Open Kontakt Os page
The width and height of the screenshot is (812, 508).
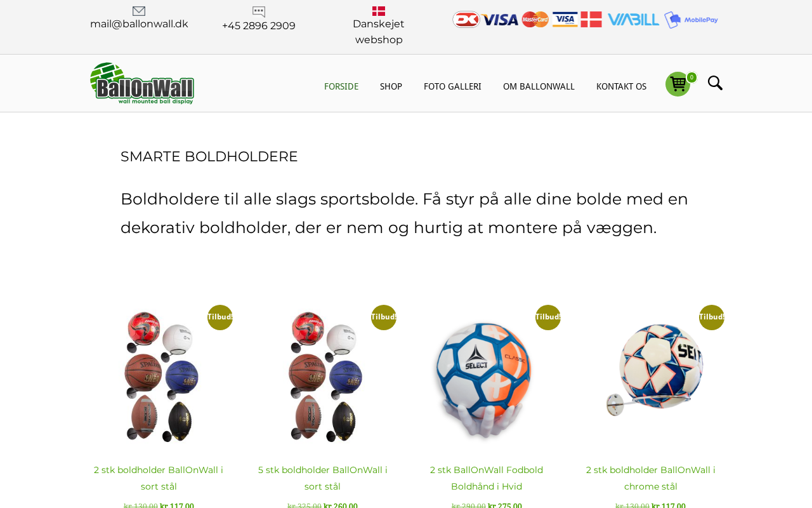pyautogui.click(x=622, y=86)
